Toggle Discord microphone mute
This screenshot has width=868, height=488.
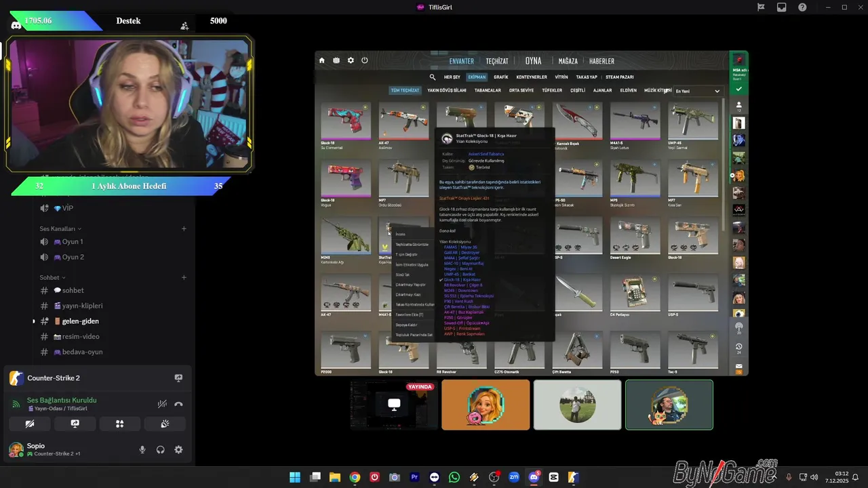coord(142,449)
